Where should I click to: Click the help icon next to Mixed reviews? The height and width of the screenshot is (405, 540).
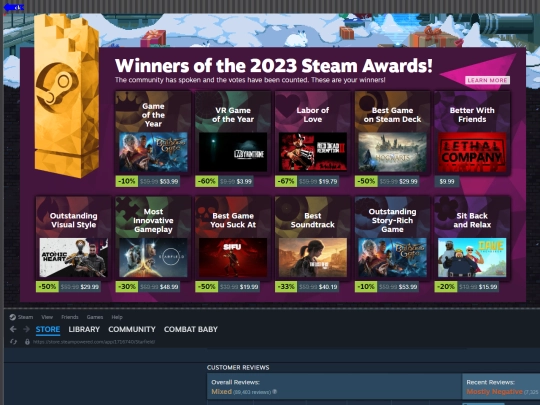[x=274, y=392]
